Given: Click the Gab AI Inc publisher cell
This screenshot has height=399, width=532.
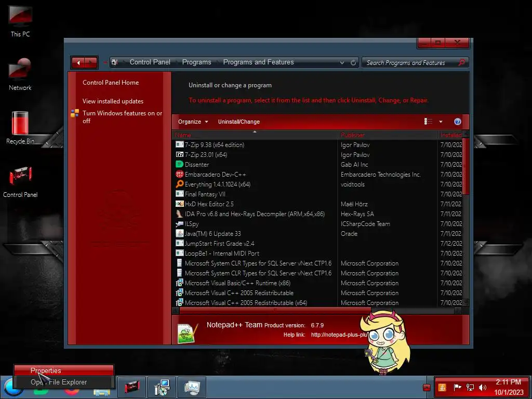Looking at the screenshot, I should pos(354,164).
